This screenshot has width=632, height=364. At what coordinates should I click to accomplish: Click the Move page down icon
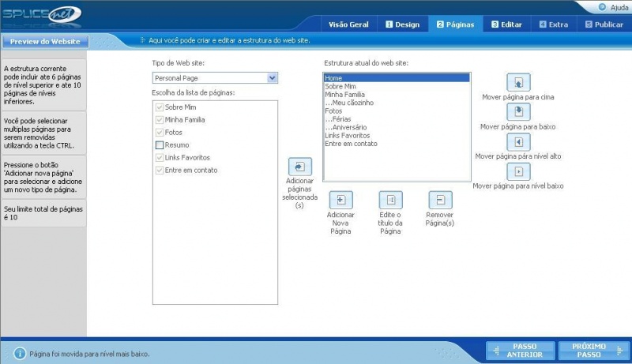[518, 112]
